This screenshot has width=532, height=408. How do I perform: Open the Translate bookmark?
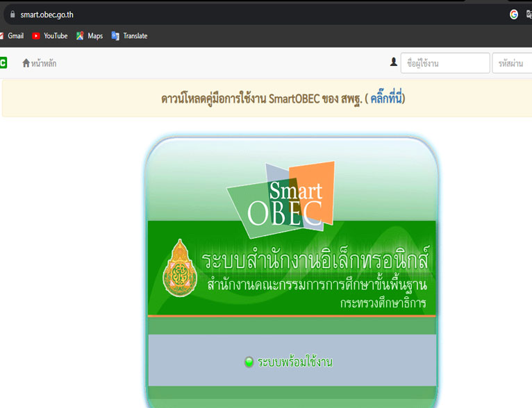130,36
